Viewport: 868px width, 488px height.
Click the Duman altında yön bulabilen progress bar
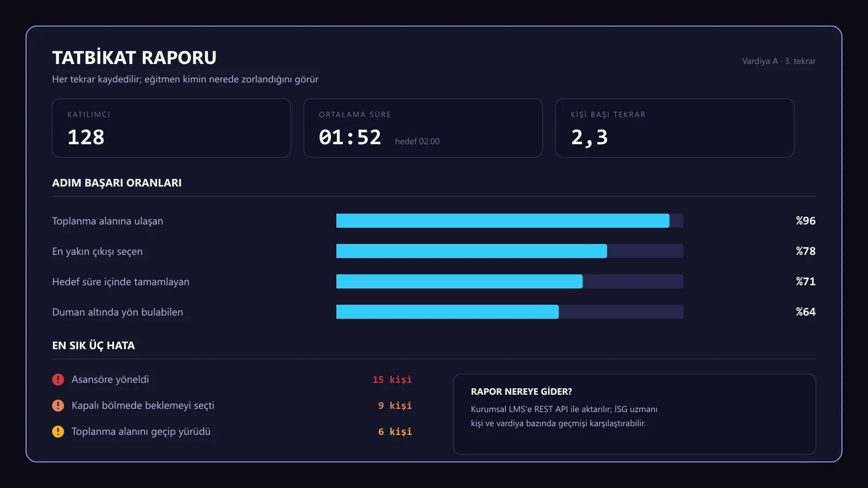tap(510, 312)
